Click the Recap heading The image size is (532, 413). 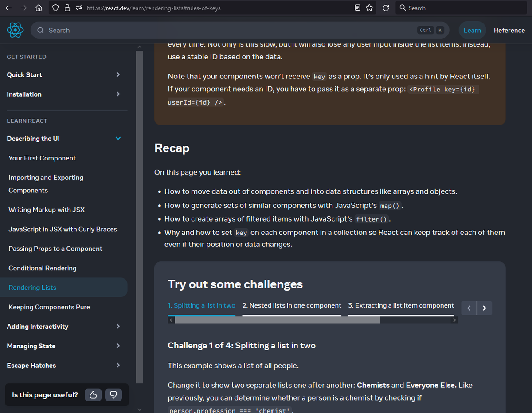pos(172,148)
